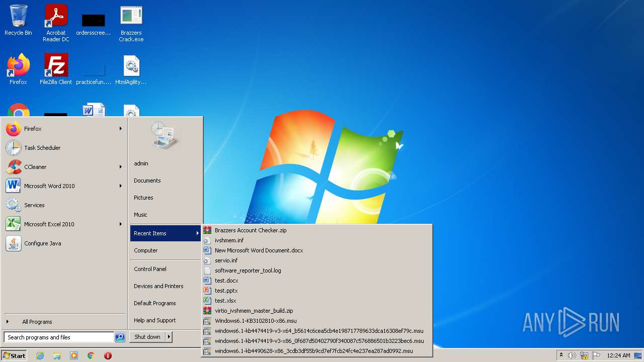Image resolution: width=644 pixels, height=362 pixels.
Task: Open Brazzers Crack.exe desktop icon
Action: pyautogui.click(x=131, y=23)
